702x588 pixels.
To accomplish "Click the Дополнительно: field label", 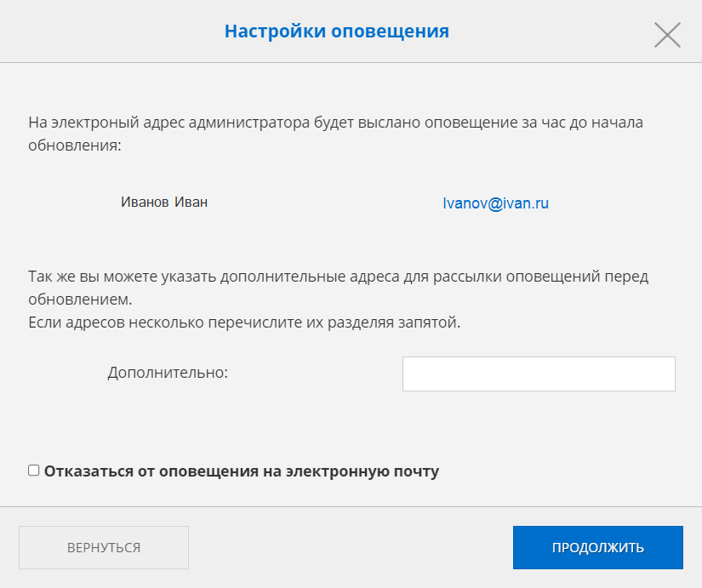I will point(168,373).
